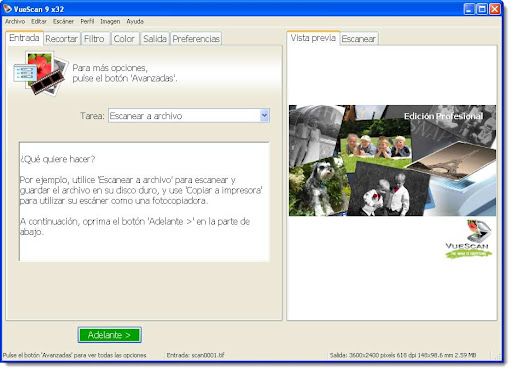Switch to the Preferencias tab
Screen dimensions: 512x371
[196, 39]
